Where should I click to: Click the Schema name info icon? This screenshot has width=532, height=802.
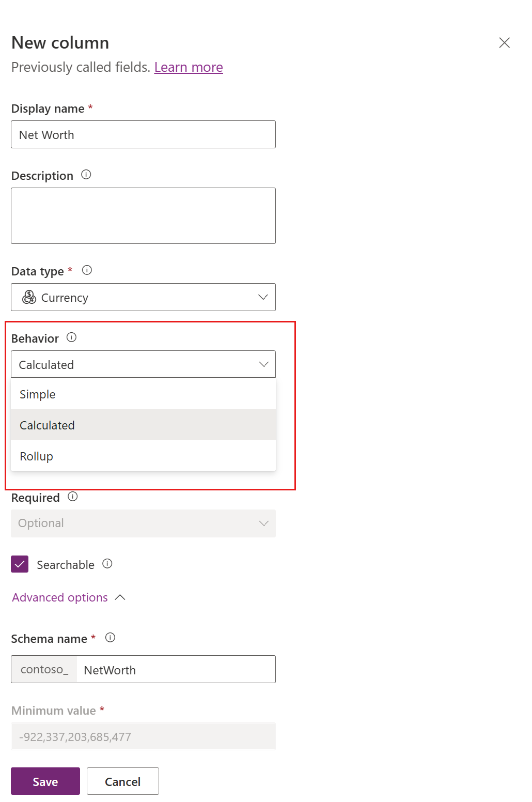pyautogui.click(x=110, y=638)
